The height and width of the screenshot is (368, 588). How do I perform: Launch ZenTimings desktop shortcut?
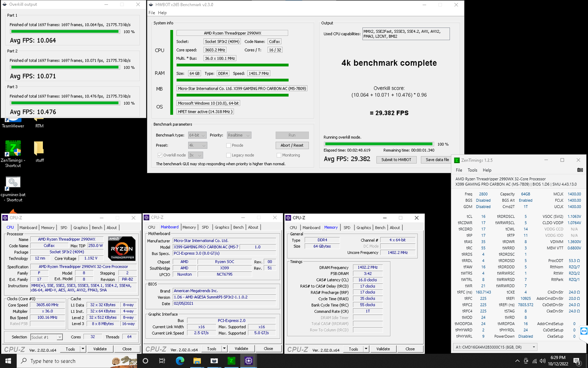pos(13,154)
